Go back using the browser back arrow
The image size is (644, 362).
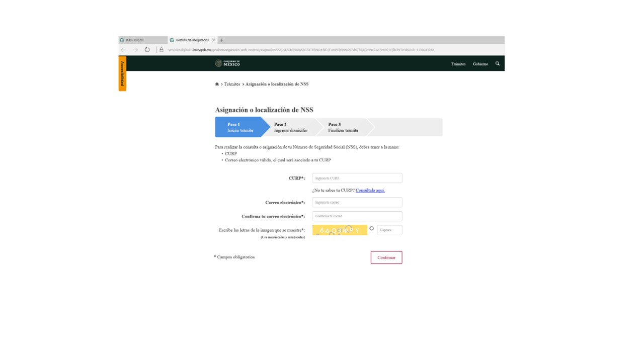pos(124,50)
